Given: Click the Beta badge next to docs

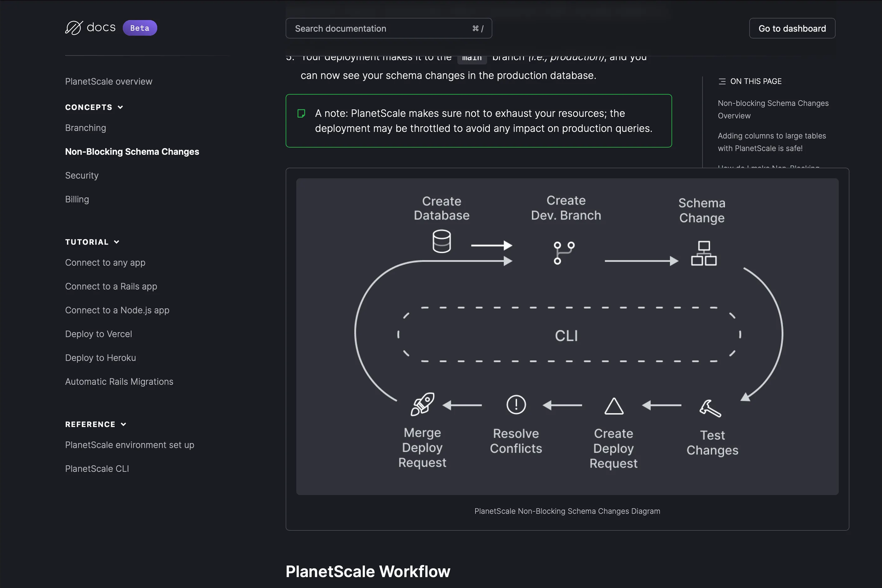Looking at the screenshot, I should [140, 28].
